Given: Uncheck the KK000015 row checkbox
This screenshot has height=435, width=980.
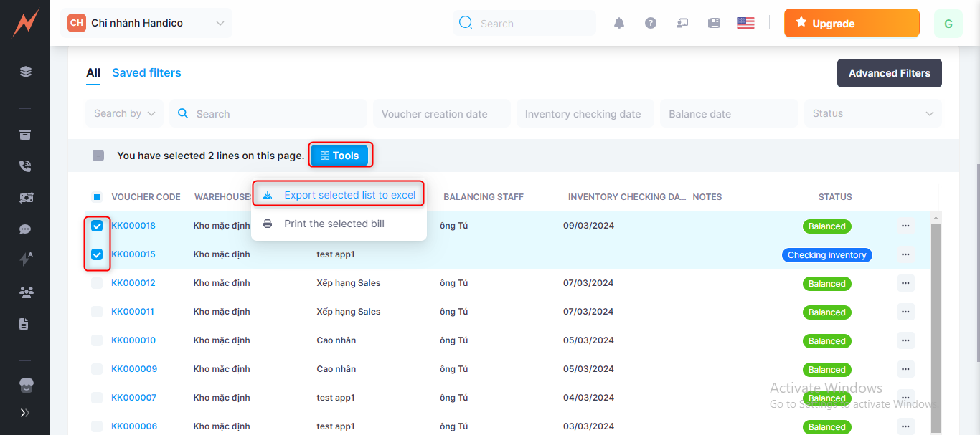Looking at the screenshot, I should pos(97,254).
